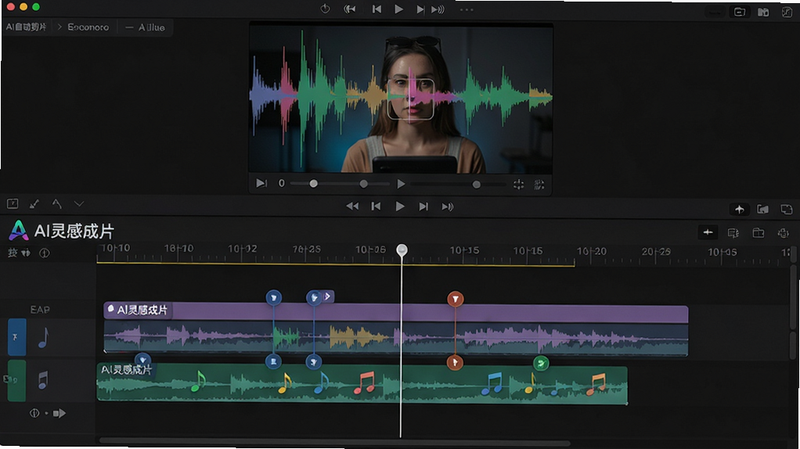Click the printer-like icon above timeline ruler
The width and height of the screenshot is (800, 449).
coord(783,233)
